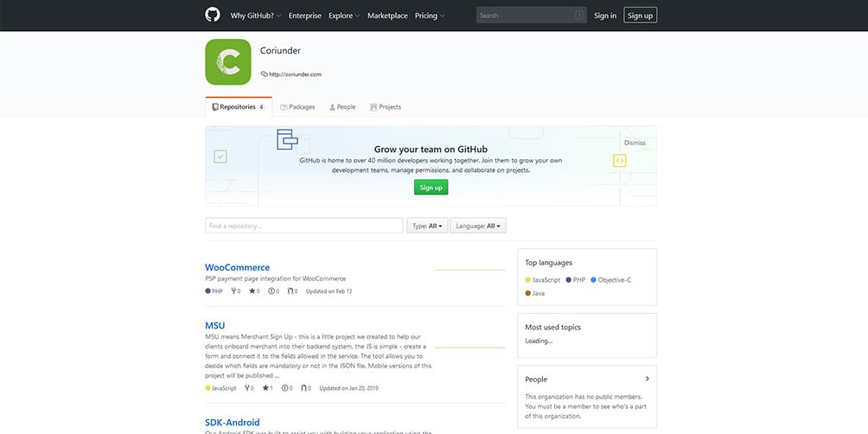The height and width of the screenshot is (434, 868).
Task: Switch to the People tab
Action: point(342,107)
